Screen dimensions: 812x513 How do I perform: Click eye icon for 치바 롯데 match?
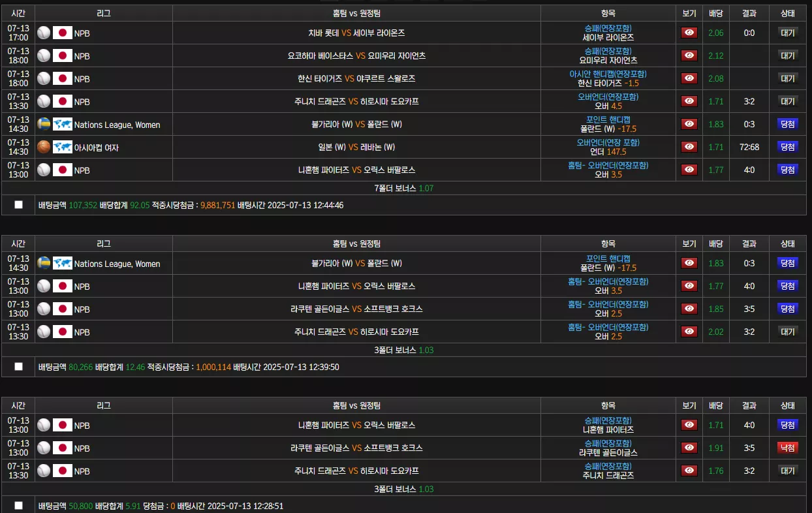689,33
